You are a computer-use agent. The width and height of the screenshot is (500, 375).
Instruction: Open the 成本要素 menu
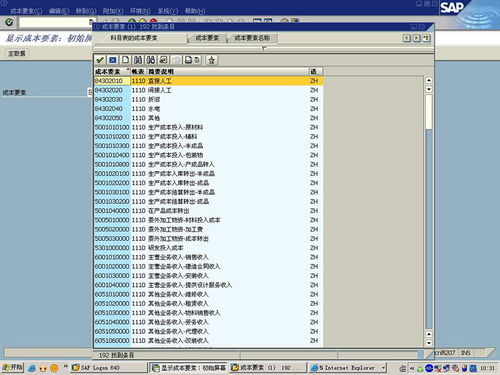tap(26, 11)
